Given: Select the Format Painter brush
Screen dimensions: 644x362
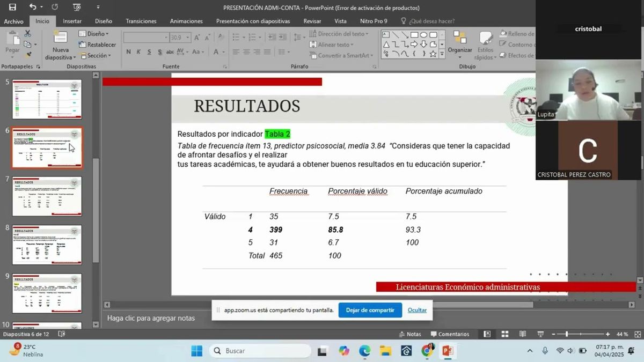Looking at the screenshot, I should [27, 54].
